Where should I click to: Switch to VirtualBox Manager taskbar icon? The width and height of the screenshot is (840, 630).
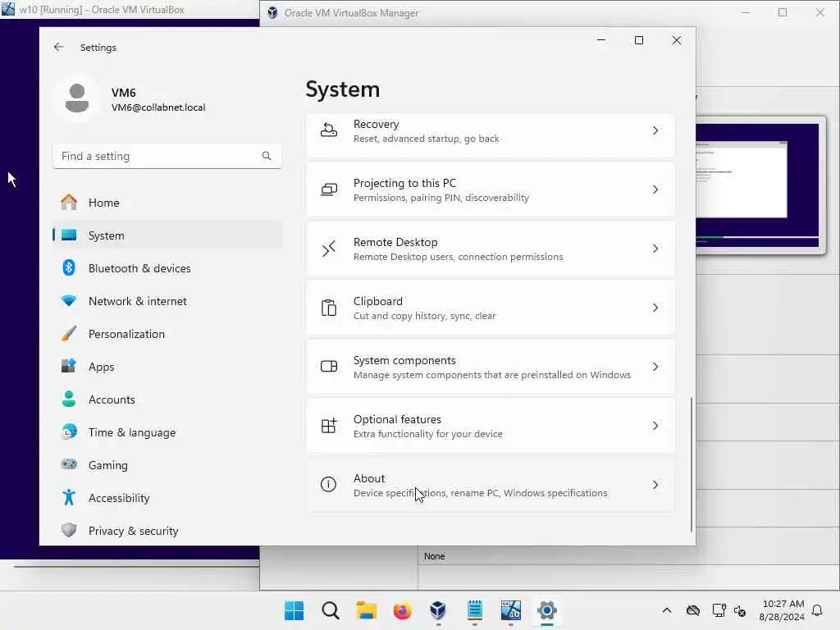[x=438, y=610]
